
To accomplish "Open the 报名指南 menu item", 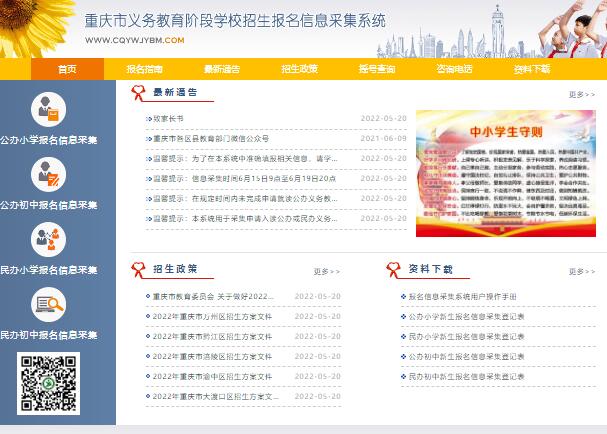I will [x=144, y=69].
